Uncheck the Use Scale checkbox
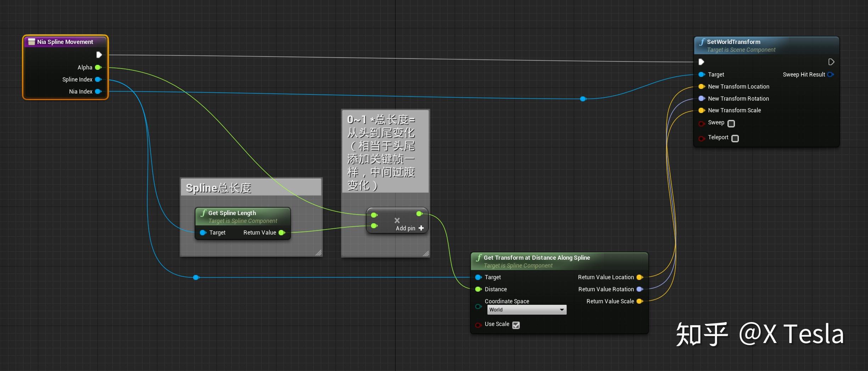 click(516, 325)
